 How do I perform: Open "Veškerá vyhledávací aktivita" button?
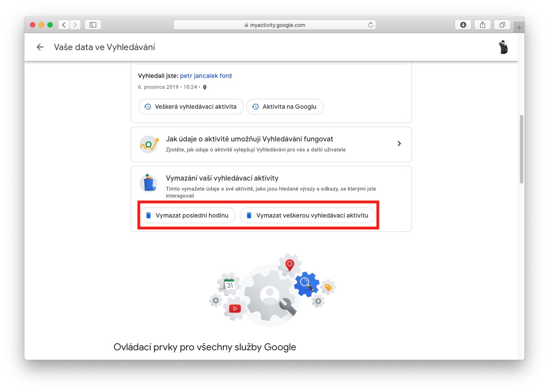191,107
